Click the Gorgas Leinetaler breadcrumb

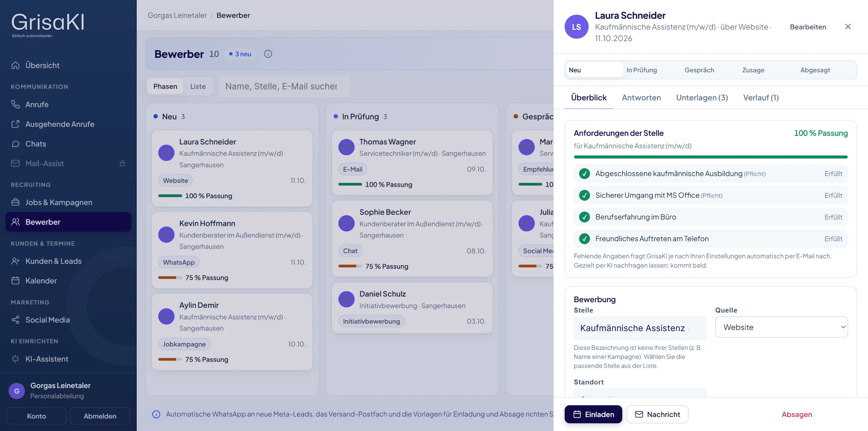[x=177, y=15]
